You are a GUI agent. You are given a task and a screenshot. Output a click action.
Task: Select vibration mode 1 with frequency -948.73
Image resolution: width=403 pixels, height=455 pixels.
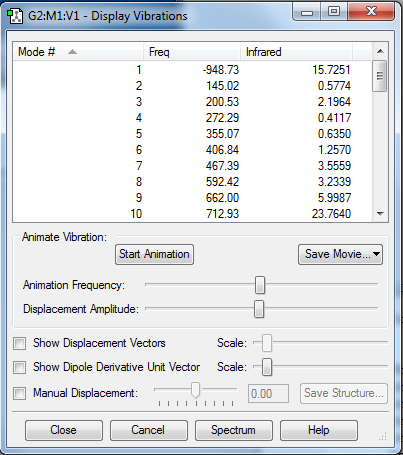[x=192, y=70]
